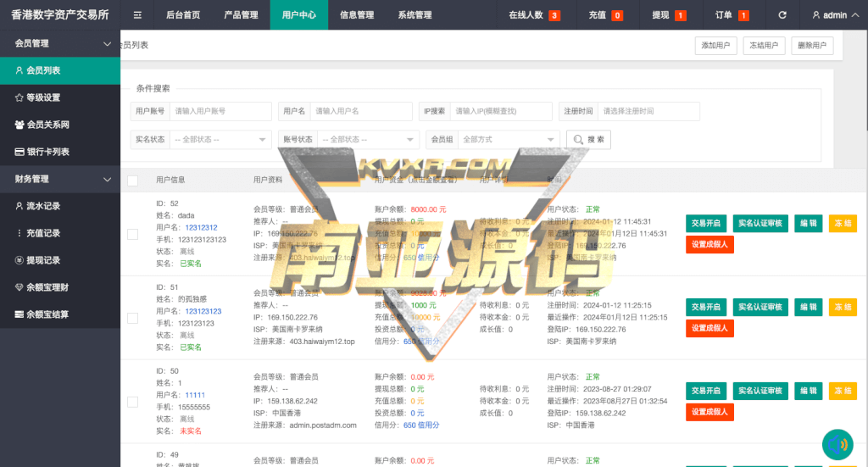Toggle the select-all checkbox in table header

coord(133,181)
